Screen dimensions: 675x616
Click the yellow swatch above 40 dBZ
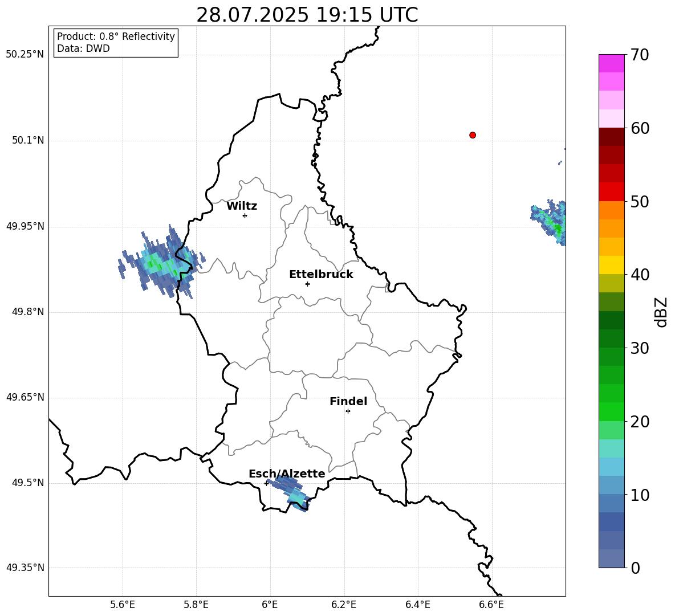(x=611, y=265)
